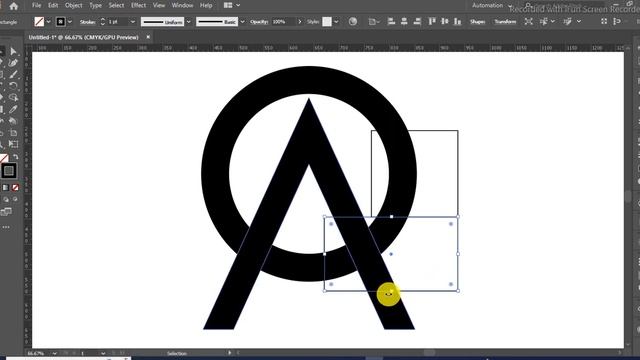Select the Curvature pen tool

click(x=13, y=63)
